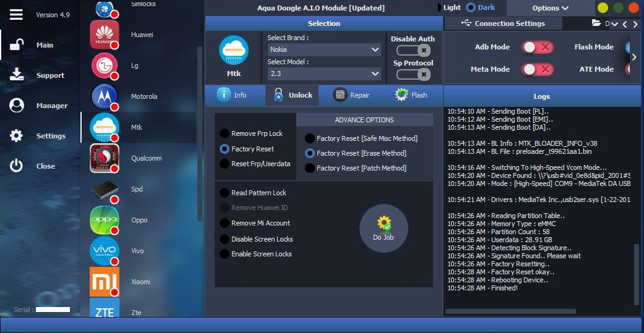Select the ZTE brand icon
644x333 pixels.
(105, 308)
